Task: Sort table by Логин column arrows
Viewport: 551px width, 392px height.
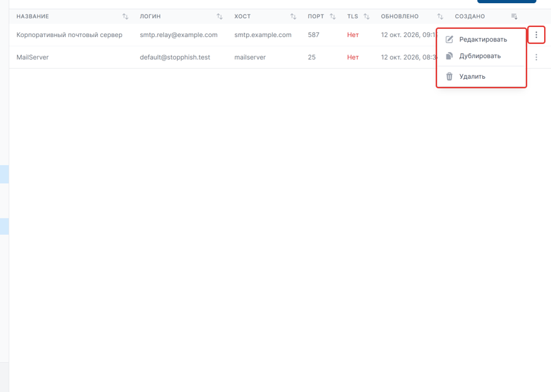Action: pos(220,16)
